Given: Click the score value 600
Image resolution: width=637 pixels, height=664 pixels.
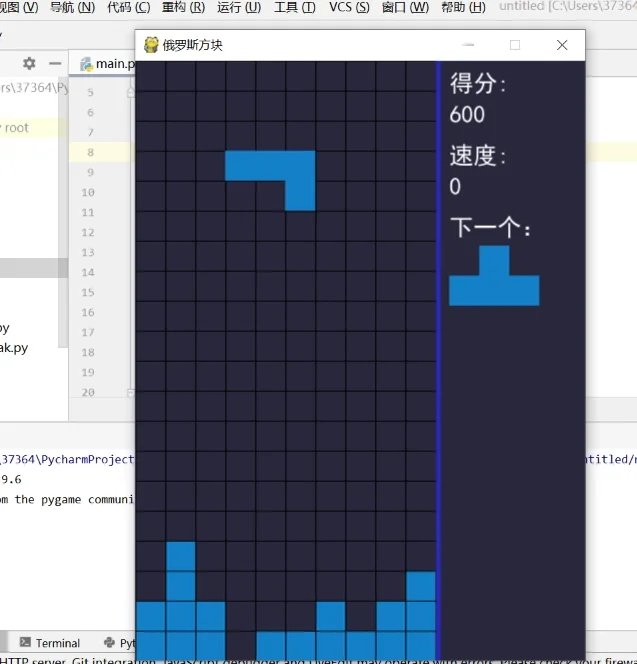Looking at the screenshot, I should 467,115.
